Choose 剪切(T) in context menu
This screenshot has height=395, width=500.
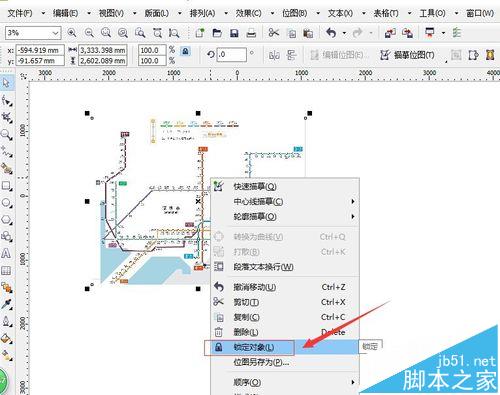(285, 302)
